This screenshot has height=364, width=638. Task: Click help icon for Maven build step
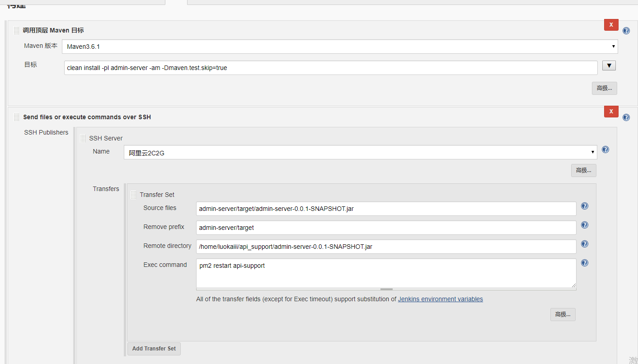tap(626, 31)
